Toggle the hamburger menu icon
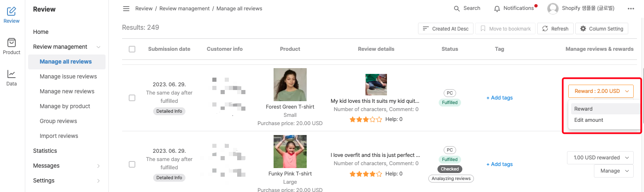 (x=126, y=9)
